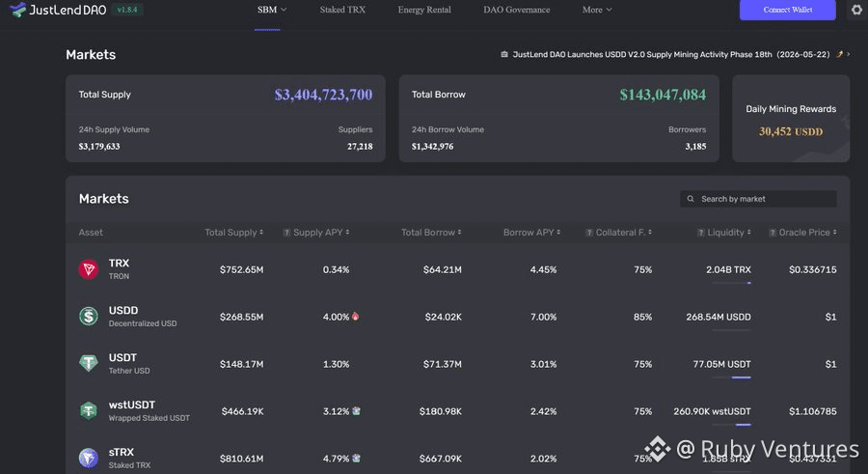Click the announcement next arrow
The height and width of the screenshot is (474, 868).
pyautogui.click(x=848, y=54)
